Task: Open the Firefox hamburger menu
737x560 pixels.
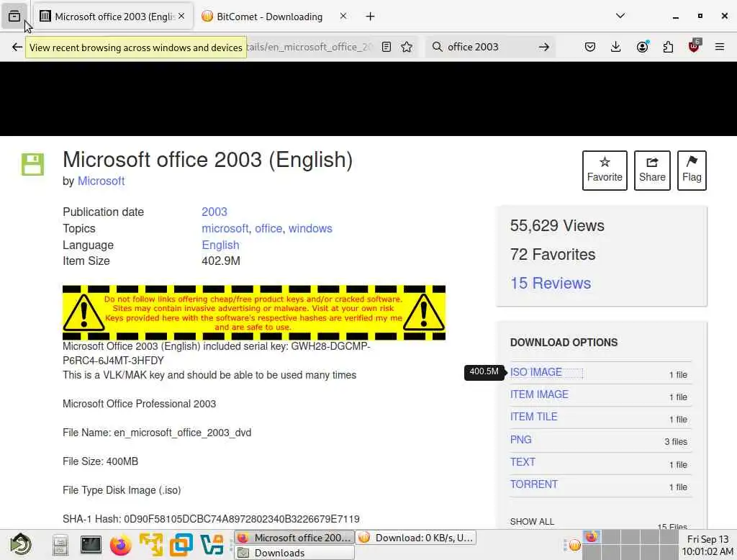Action: (720, 47)
